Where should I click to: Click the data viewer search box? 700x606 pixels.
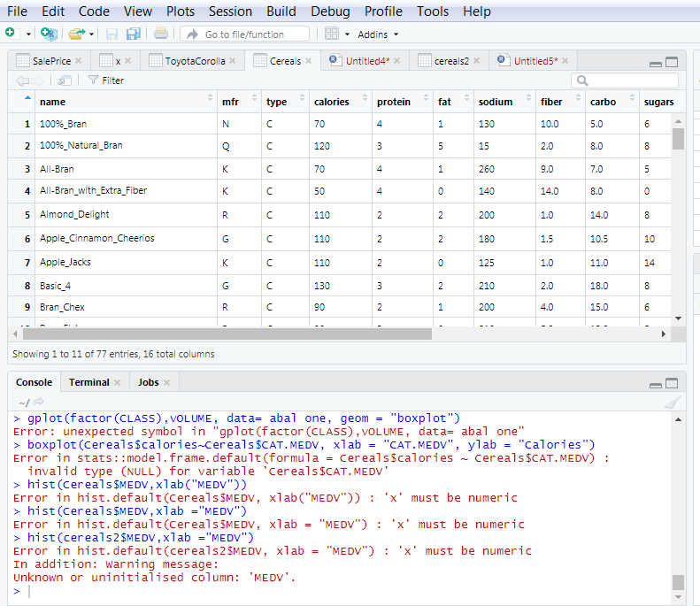(x=624, y=81)
